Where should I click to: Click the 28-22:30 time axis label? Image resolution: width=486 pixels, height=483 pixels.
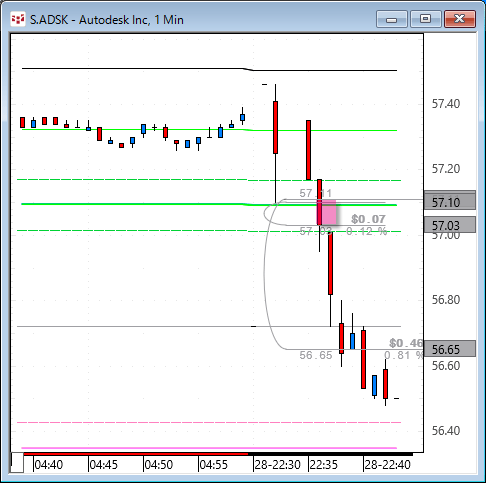click(x=277, y=464)
